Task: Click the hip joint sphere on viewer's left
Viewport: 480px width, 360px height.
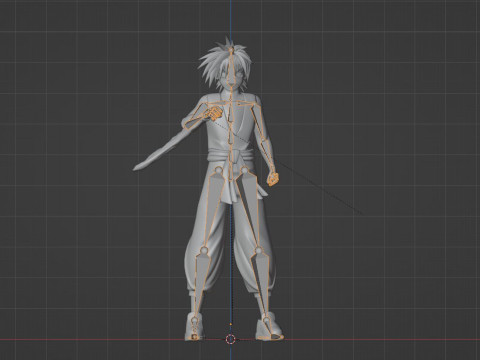Action: point(217,171)
